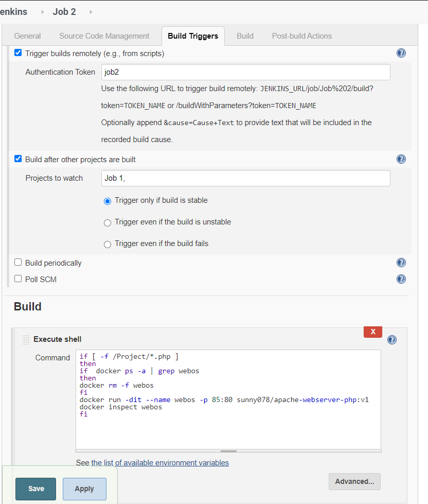Viewport: 428px width, 504px height.
Task: Delete the Execute shell build step
Action: (x=372, y=332)
